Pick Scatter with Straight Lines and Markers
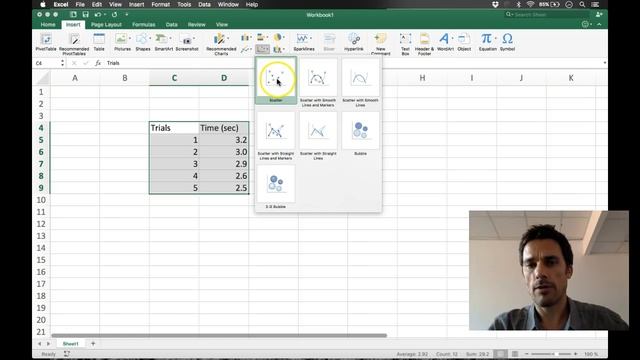 pos(276,135)
